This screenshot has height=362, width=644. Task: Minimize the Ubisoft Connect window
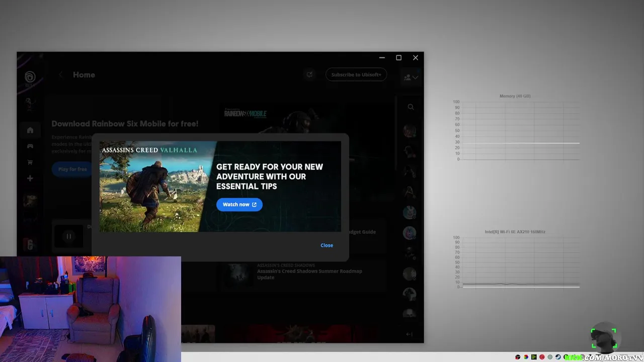click(382, 58)
